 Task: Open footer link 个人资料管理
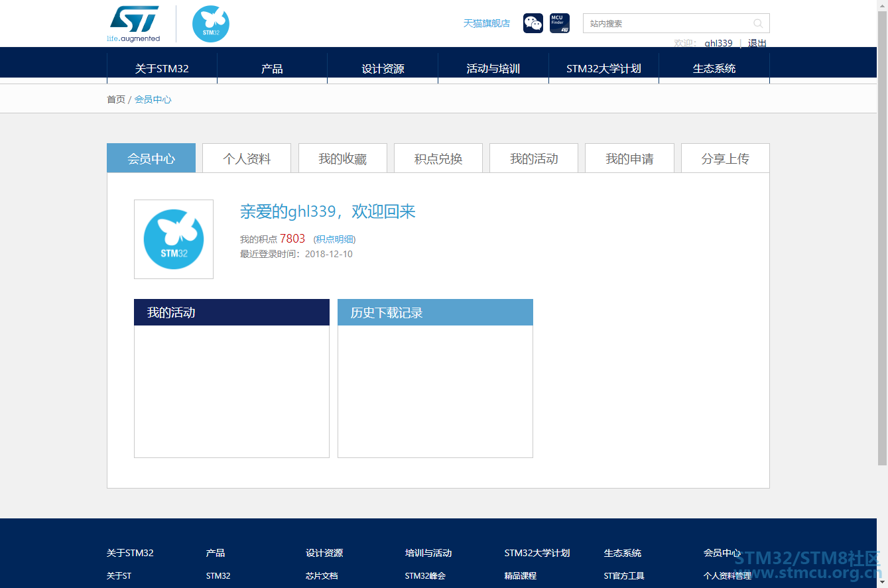(728, 576)
